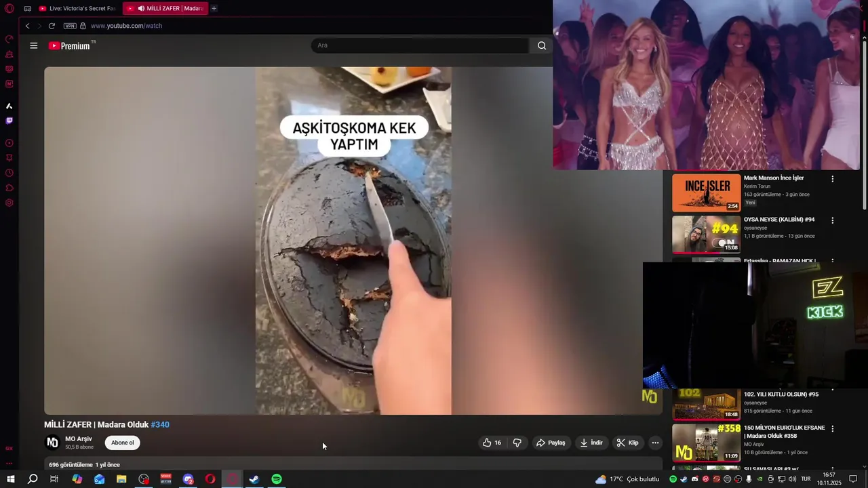Open the Opera main menu logo

9,8
